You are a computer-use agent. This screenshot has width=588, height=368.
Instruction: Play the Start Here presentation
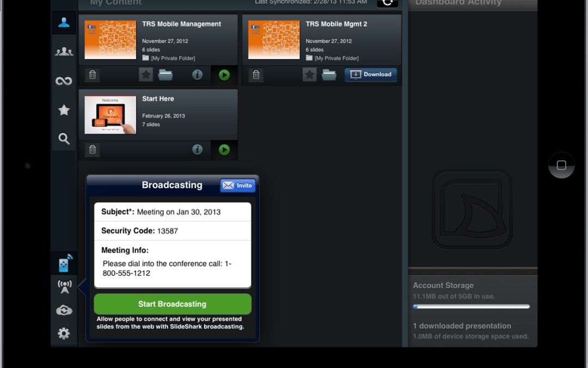tap(224, 150)
